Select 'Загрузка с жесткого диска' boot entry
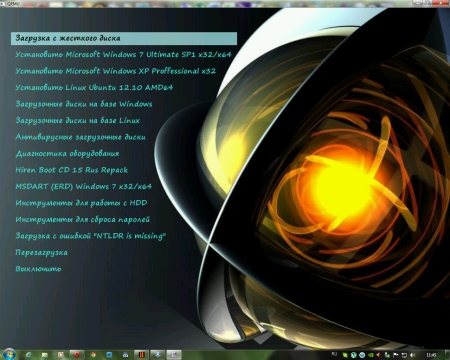Image resolution: width=450 pixels, height=360 pixels. (124, 38)
